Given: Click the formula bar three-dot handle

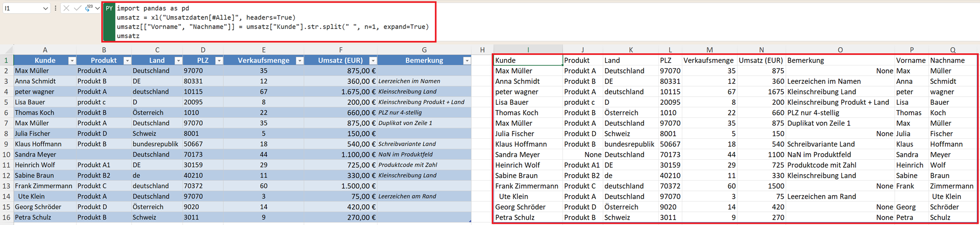Looking at the screenshot, I should pos(55,8).
